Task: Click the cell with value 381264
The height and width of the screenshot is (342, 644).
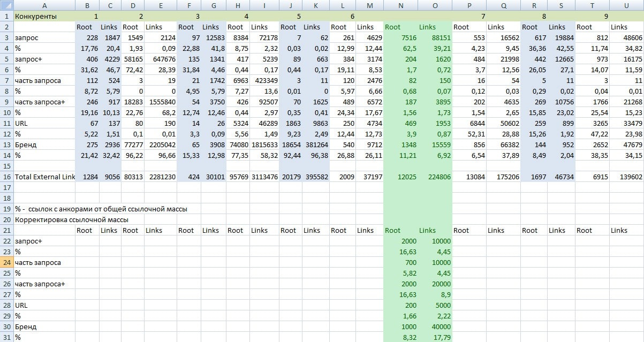Action: point(312,145)
